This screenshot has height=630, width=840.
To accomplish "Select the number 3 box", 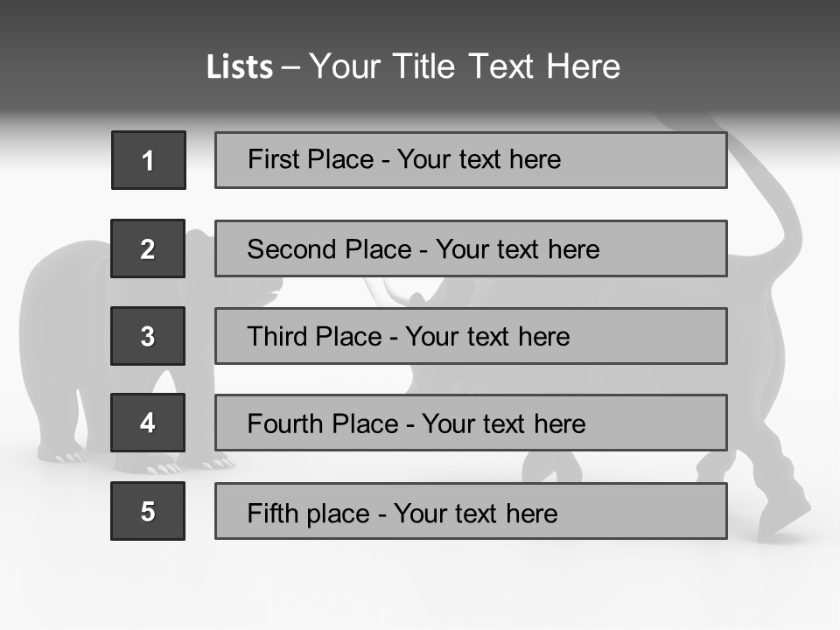I will point(148,336).
